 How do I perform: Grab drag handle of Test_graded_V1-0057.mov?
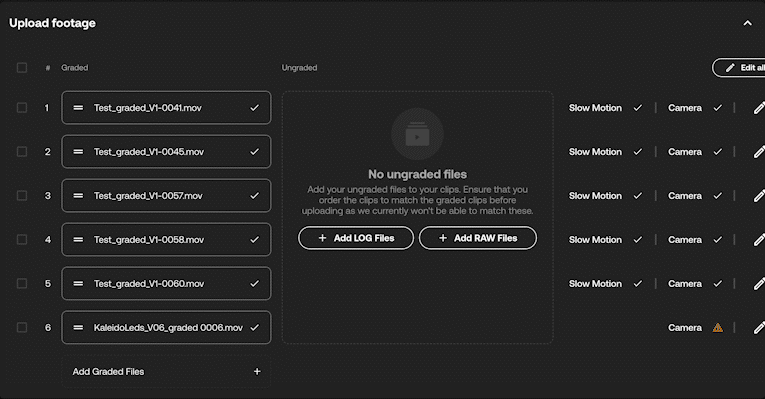pyautogui.click(x=78, y=196)
